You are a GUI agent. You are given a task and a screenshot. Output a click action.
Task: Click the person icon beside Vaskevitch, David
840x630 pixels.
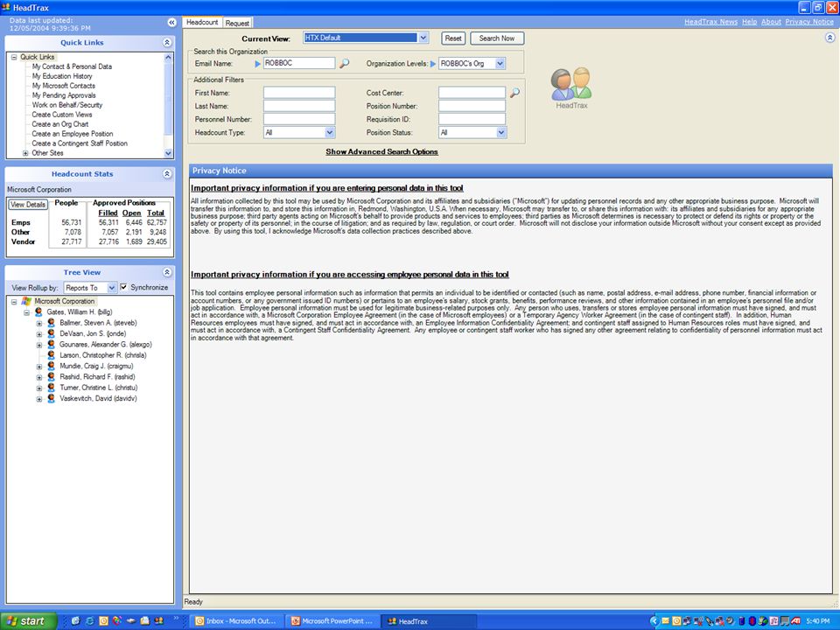tap(52, 398)
